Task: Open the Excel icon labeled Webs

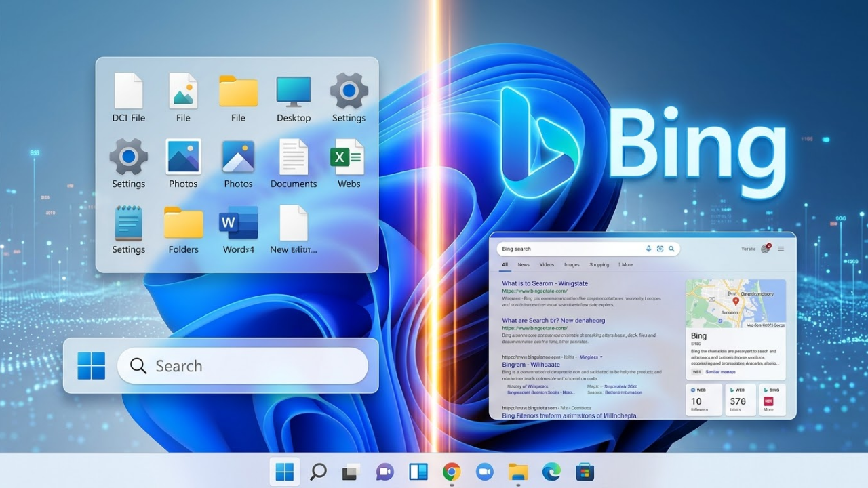Action: [347, 157]
